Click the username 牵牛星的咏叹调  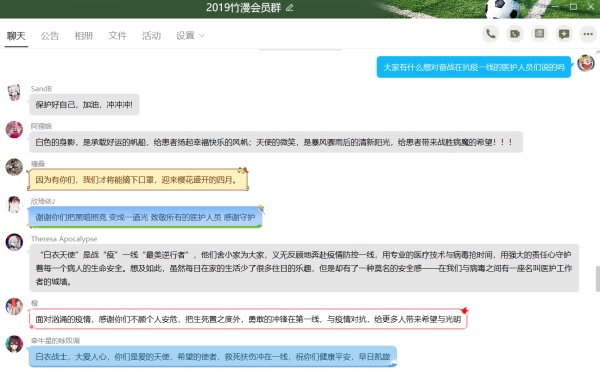[55, 341]
